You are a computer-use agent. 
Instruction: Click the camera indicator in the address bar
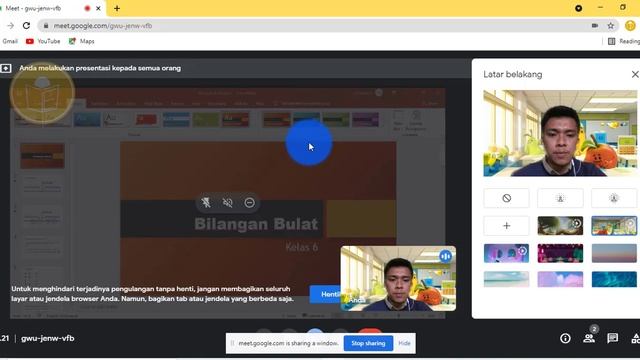click(595, 26)
